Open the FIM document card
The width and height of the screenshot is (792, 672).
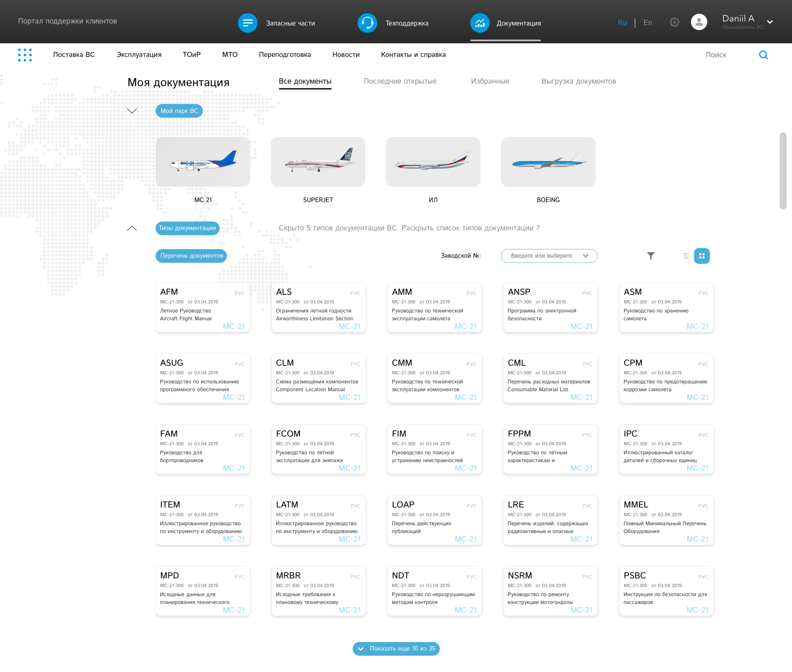435,449
